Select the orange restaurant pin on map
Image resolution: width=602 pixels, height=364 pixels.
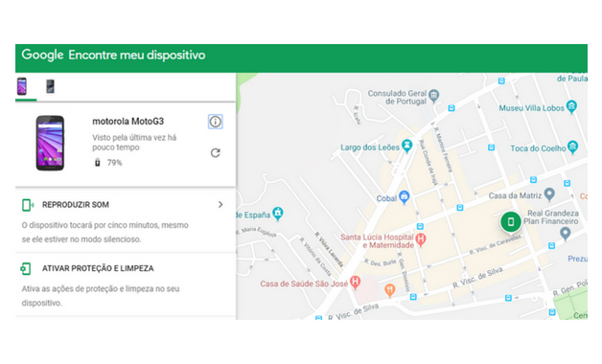pyautogui.click(x=390, y=290)
